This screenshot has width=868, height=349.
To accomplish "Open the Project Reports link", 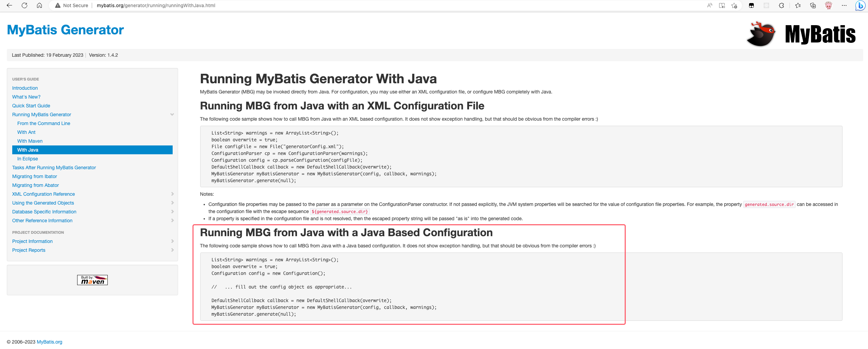I will (x=29, y=250).
